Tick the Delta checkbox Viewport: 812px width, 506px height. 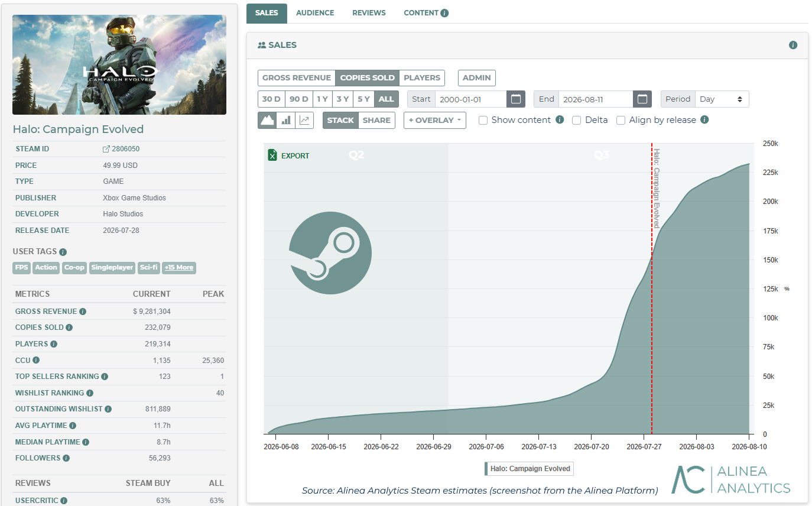pos(576,120)
